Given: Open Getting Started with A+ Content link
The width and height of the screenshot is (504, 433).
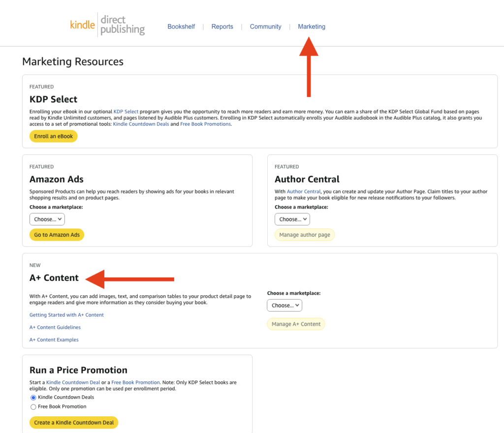Looking at the screenshot, I should click(66, 315).
